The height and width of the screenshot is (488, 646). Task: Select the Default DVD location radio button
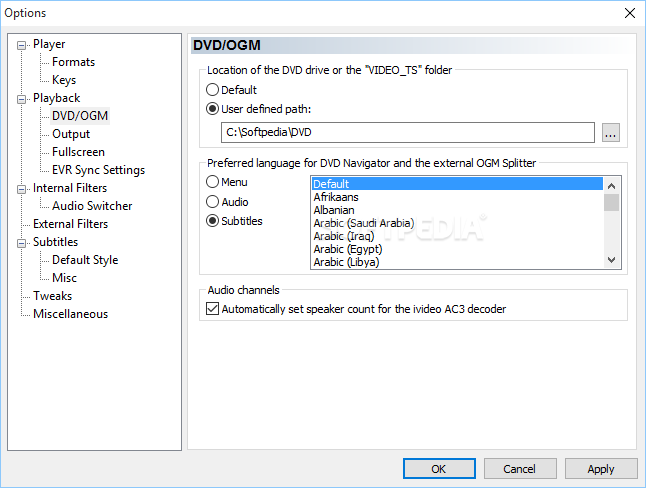[212, 90]
